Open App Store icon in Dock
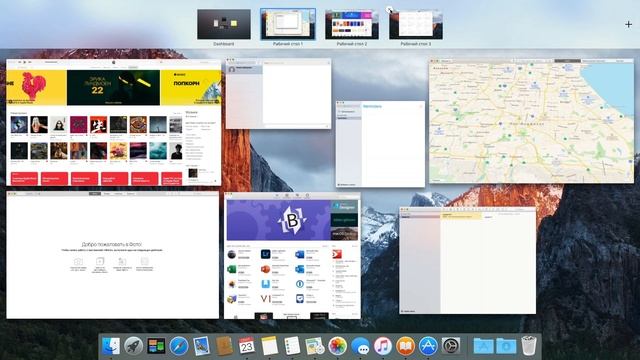 click(x=428, y=346)
